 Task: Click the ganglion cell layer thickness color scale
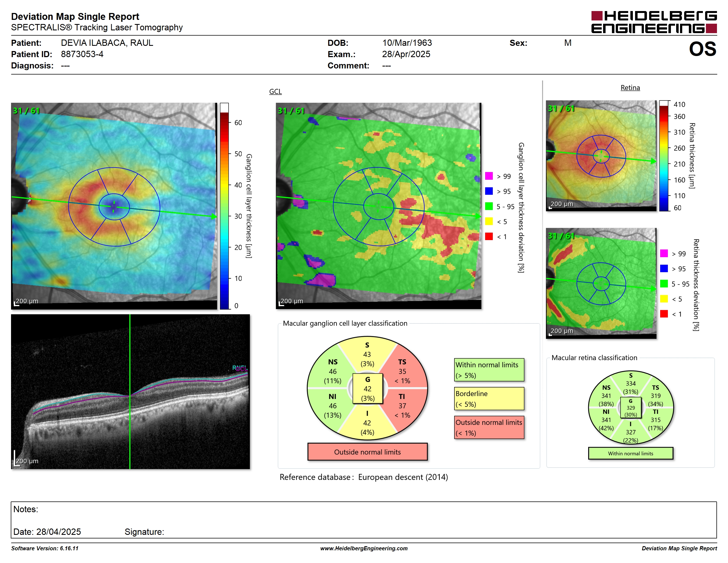(x=224, y=206)
